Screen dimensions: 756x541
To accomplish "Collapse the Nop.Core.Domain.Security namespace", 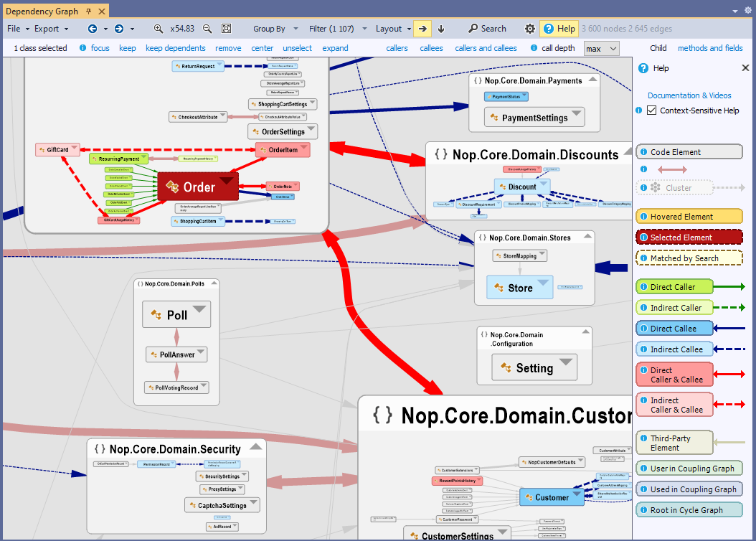I will point(256,446).
